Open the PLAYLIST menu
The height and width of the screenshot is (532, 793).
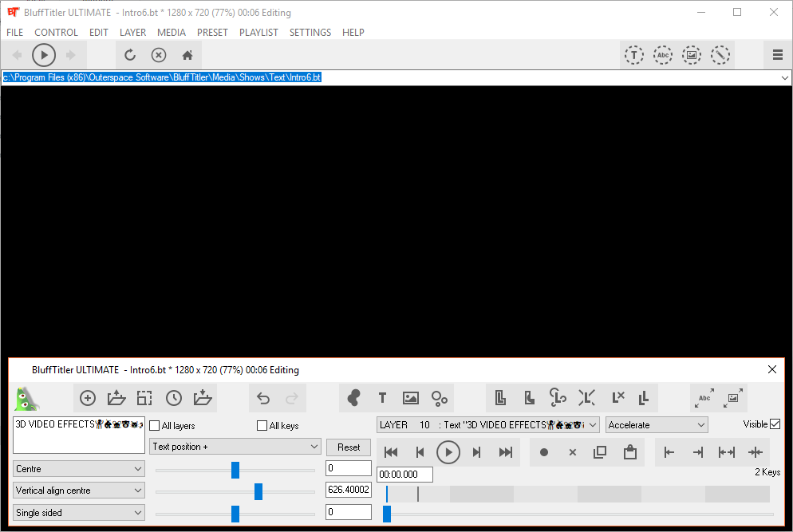[x=258, y=33]
